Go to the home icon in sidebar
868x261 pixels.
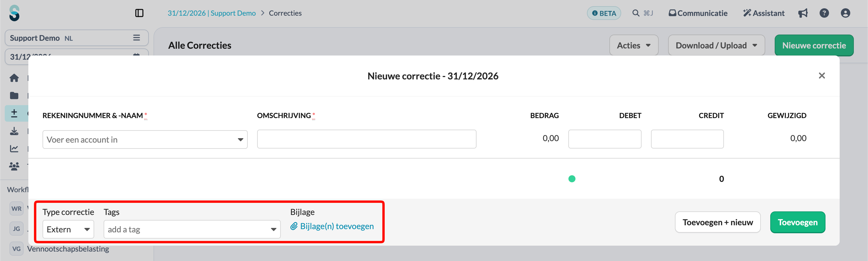[14, 78]
